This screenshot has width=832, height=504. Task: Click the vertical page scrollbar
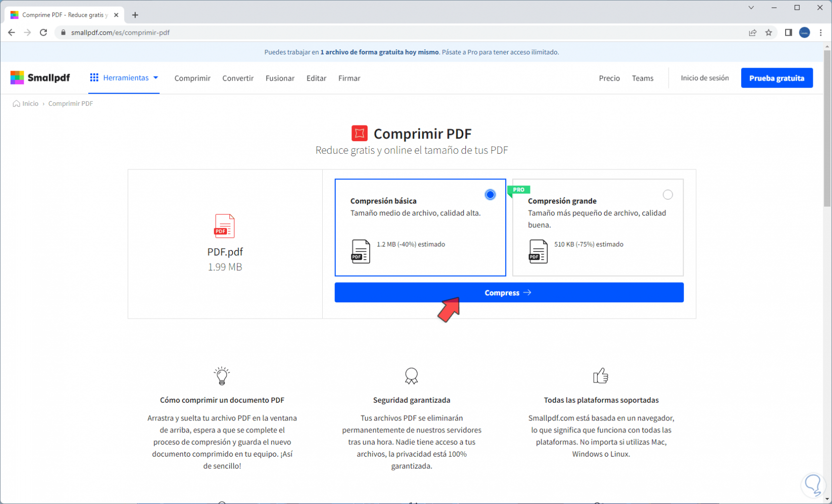tap(827, 129)
